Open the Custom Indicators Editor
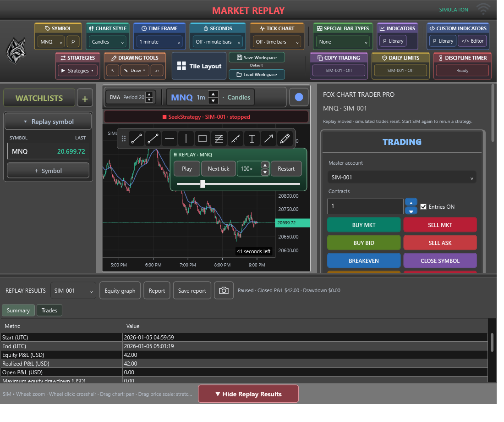The height and width of the screenshot is (422, 504). pos(472,41)
